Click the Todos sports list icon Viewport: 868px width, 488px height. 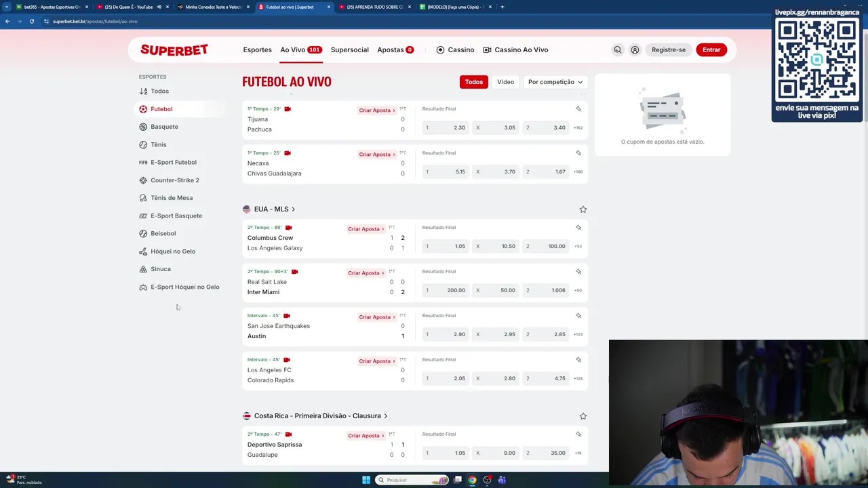click(143, 91)
